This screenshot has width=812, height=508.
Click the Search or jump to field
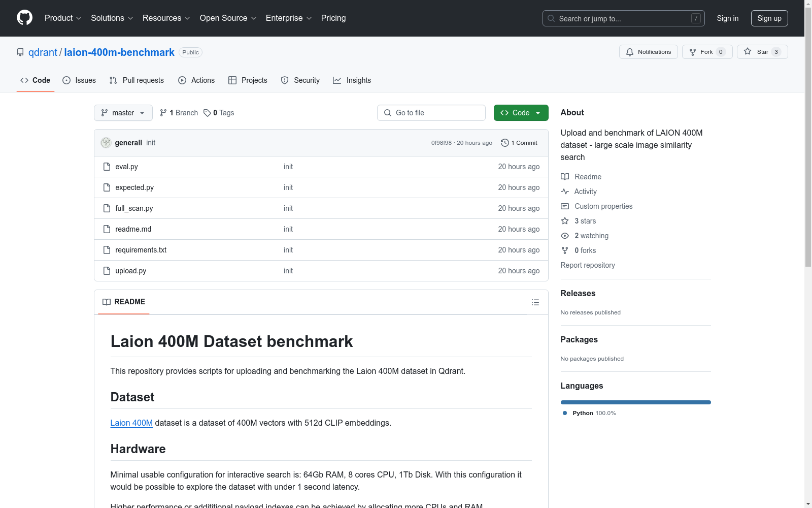coord(624,18)
